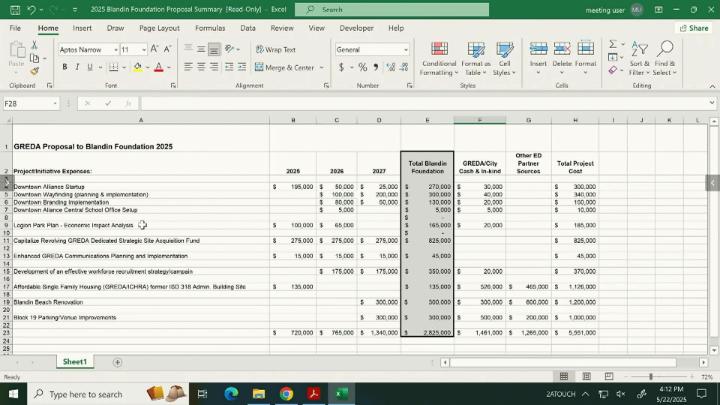Click Increase Decimal icon

391,68
